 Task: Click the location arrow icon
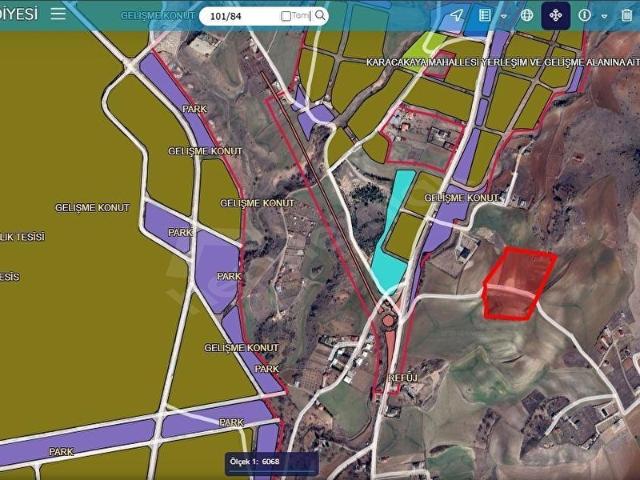tap(457, 16)
